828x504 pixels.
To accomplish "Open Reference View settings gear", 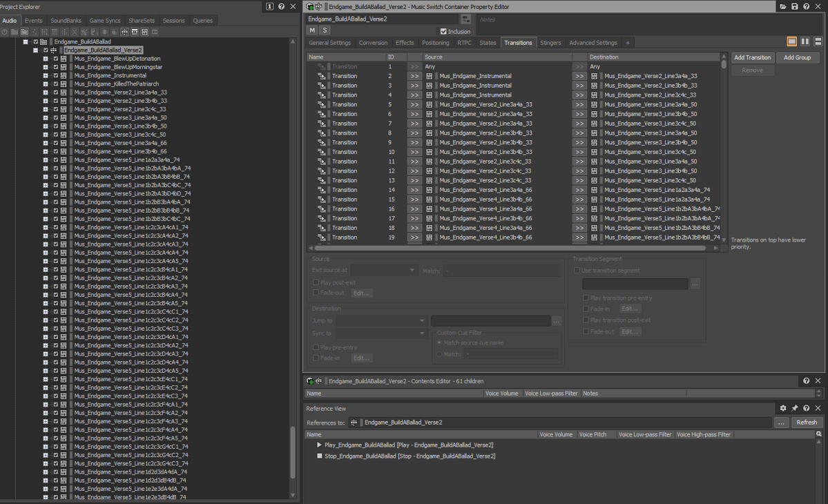I will (x=782, y=409).
